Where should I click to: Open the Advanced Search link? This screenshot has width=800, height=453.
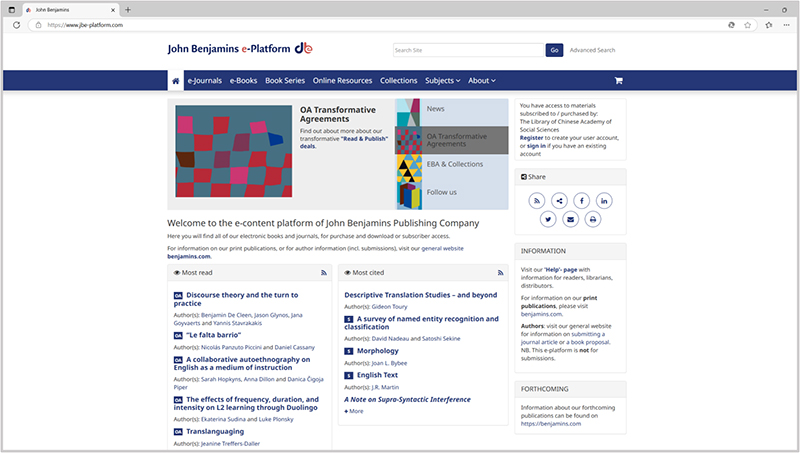click(592, 50)
